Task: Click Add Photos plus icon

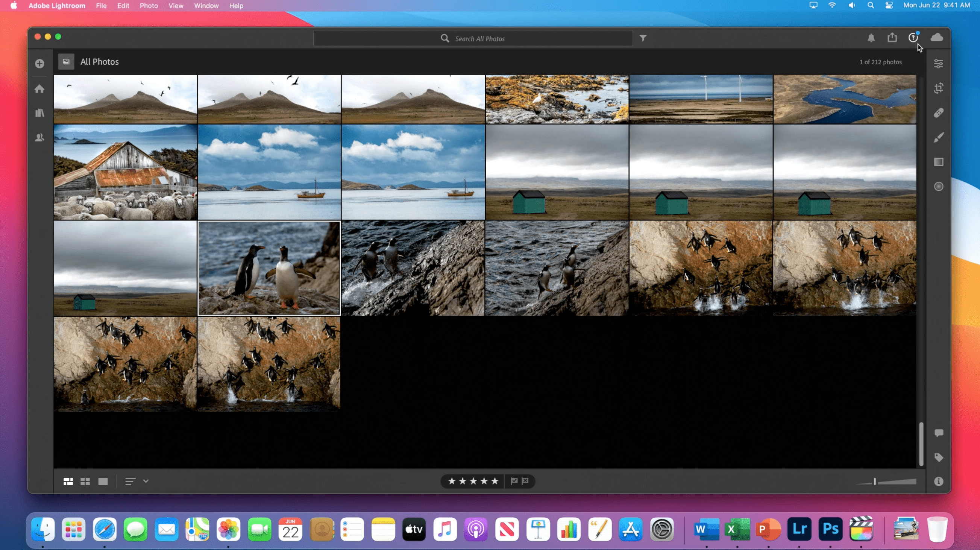Action: pyautogui.click(x=39, y=64)
